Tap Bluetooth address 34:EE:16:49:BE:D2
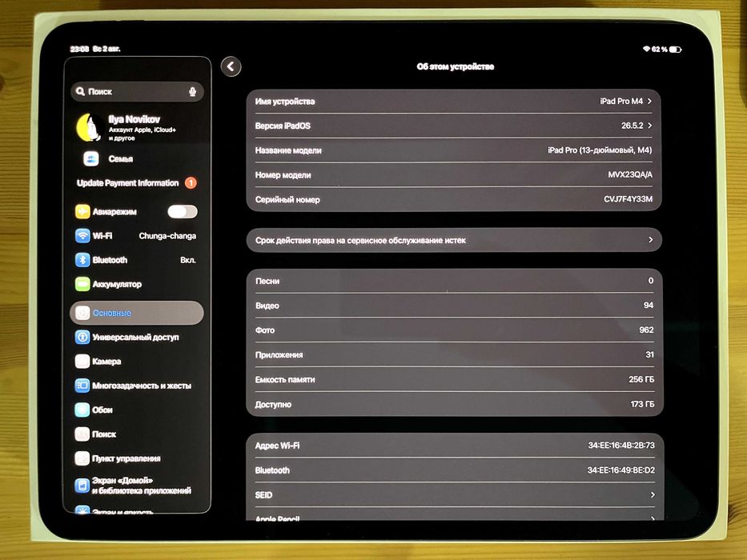Image resolution: width=747 pixels, height=560 pixels. (x=621, y=470)
